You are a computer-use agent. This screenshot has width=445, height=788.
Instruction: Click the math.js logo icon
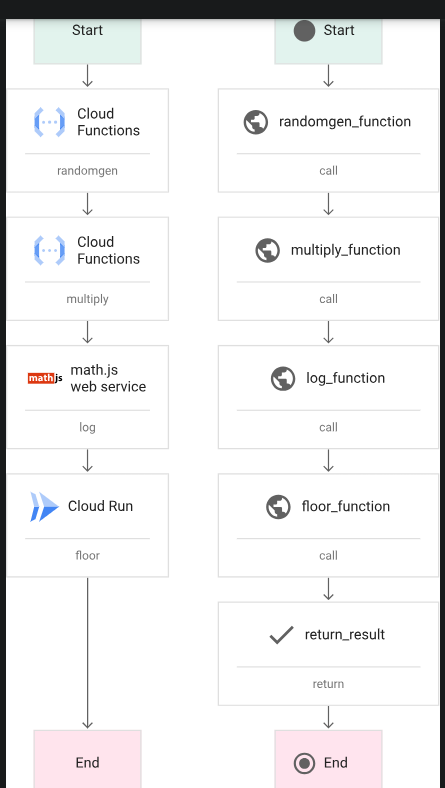(45, 378)
